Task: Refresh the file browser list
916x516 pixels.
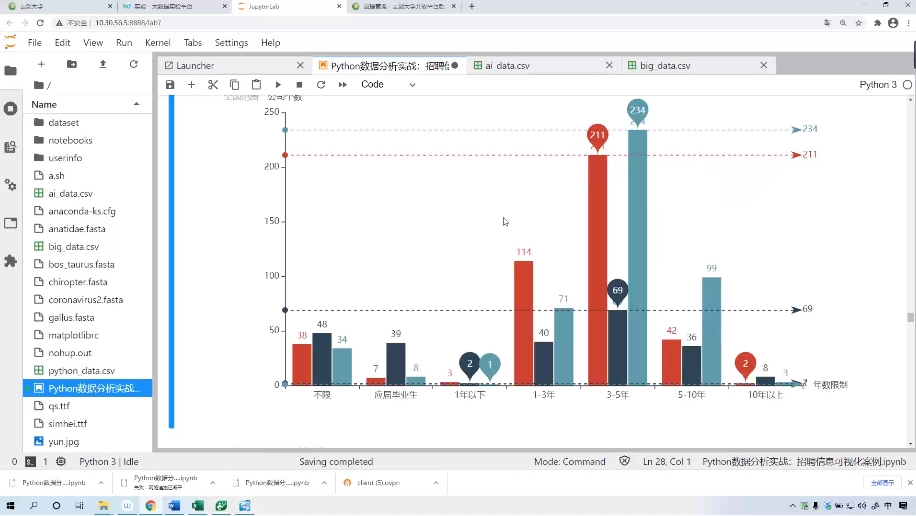Action: click(133, 64)
